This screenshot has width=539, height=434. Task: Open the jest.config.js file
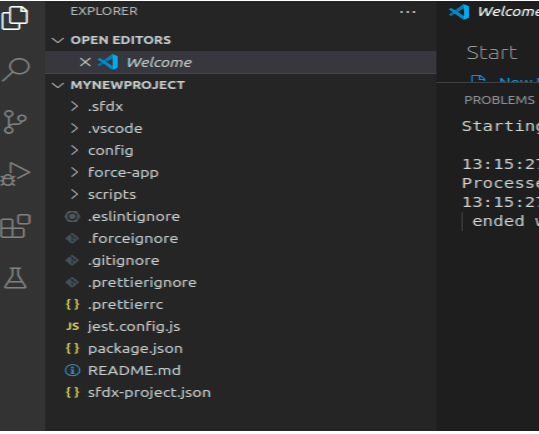(x=241, y=326)
